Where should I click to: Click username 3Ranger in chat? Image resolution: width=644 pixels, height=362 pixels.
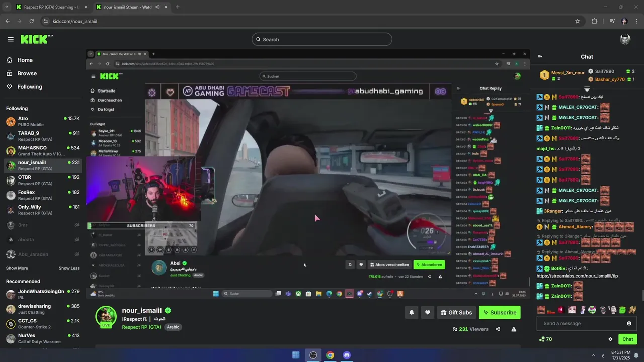point(552,211)
